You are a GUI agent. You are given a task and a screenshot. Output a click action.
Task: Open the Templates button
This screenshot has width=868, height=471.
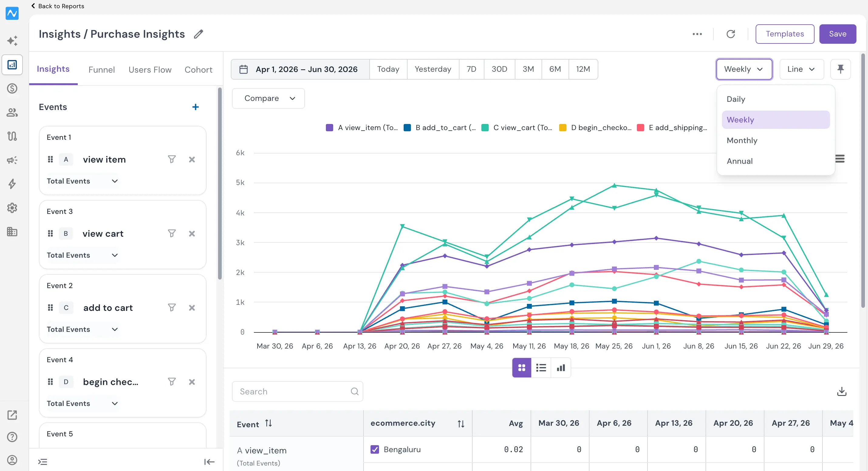click(785, 34)
